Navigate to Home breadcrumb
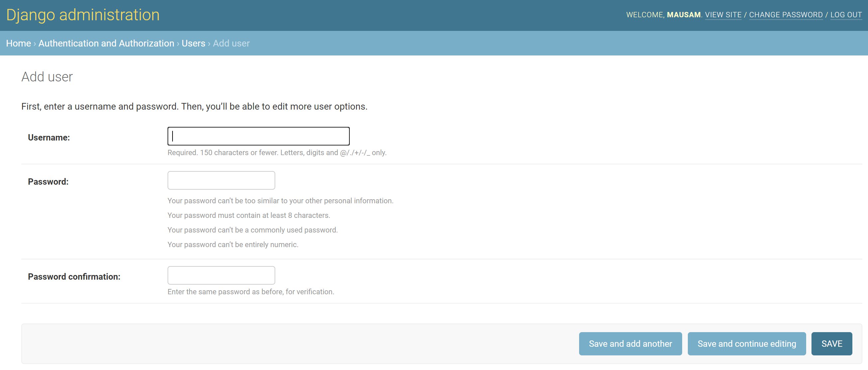Image resolution: width=868 pixels, height=370 pixels. pos(18,44)
